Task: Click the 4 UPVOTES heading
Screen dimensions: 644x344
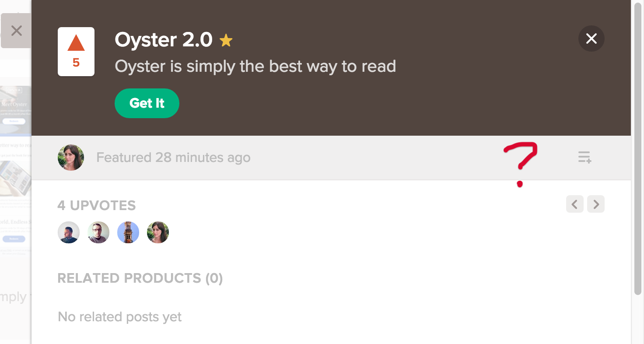Action: click(97, 205)
